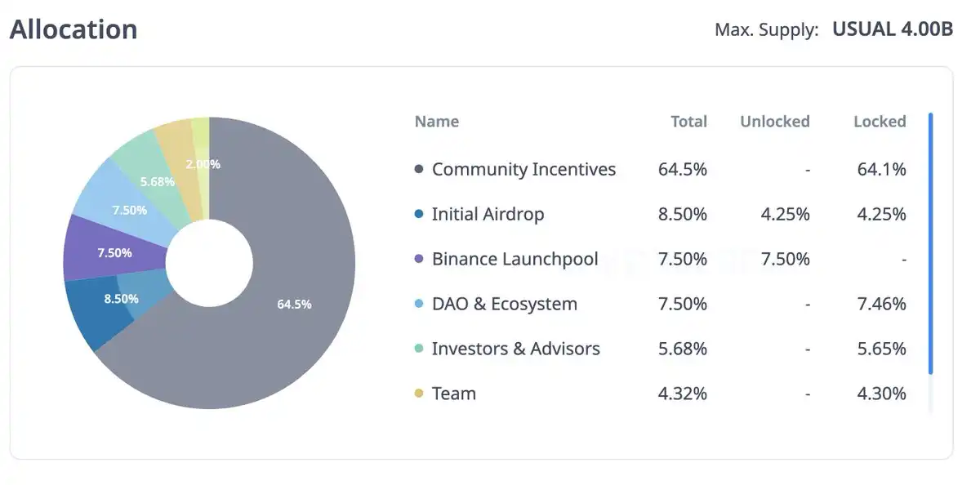Sort by the Locked column header
This screenshot has width=980, height=485.
[880, 122]
